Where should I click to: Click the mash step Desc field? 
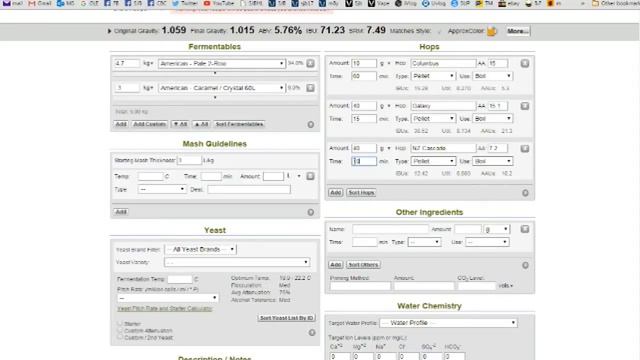pyautogui.click(x=249, y=189)
